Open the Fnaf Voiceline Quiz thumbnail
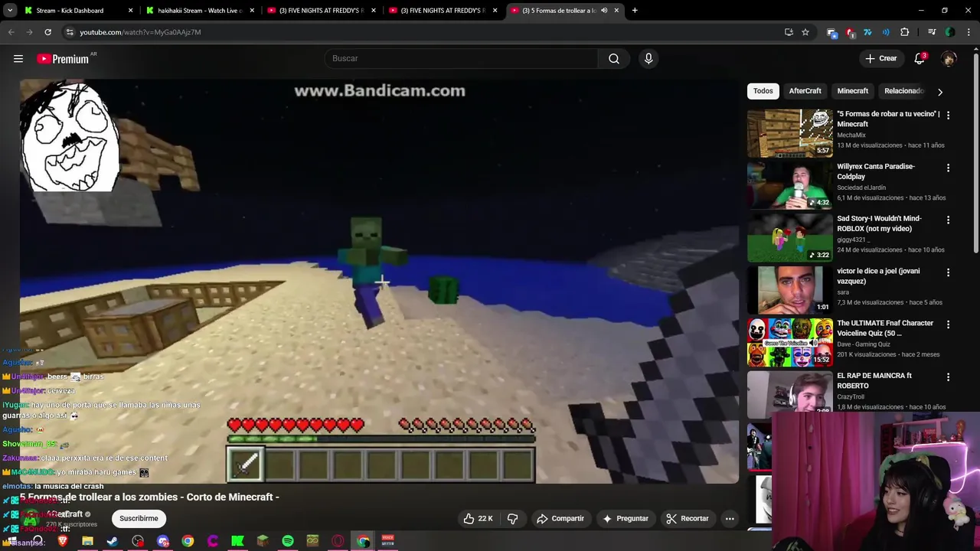Screen dimensions: 980x551 pyautogui.click(x=789, y=342)
